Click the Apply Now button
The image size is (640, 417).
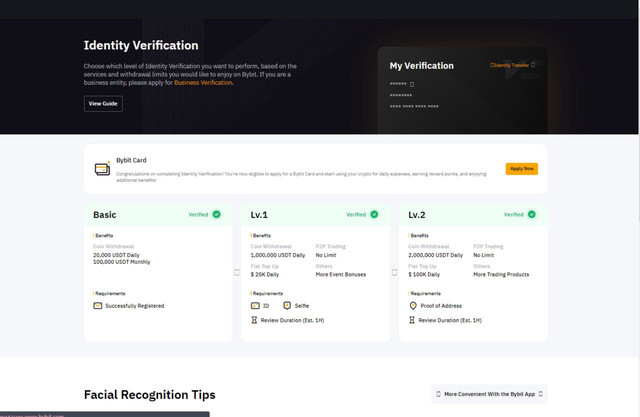(522, 169)
